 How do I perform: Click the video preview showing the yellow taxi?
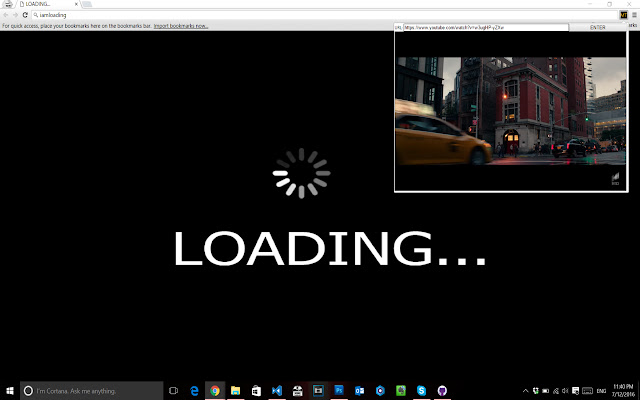511,111
